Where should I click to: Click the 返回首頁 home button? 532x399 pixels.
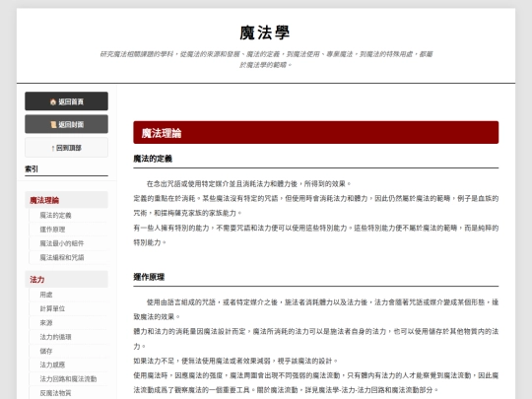[67, 101]
